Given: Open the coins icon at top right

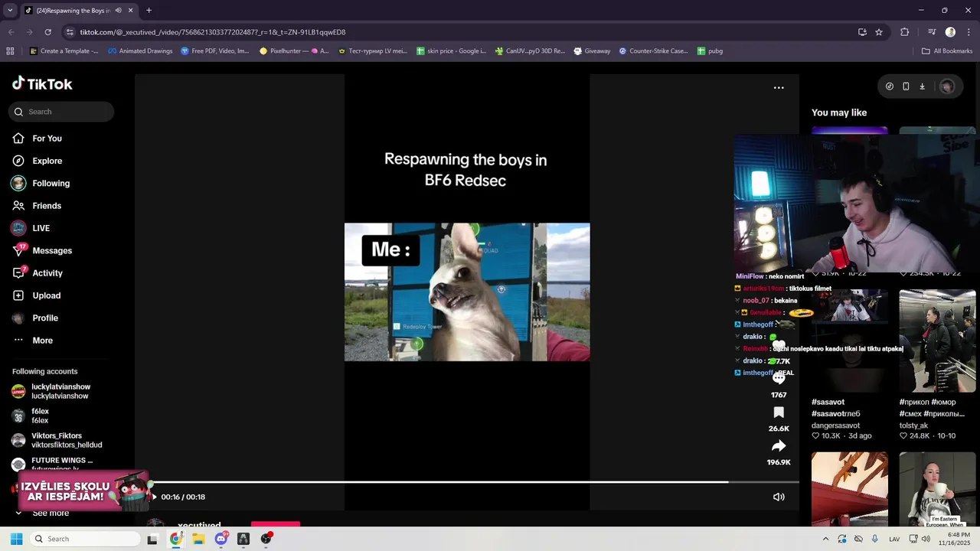Looking at the screenshot, I should click(x=889, y=86).
